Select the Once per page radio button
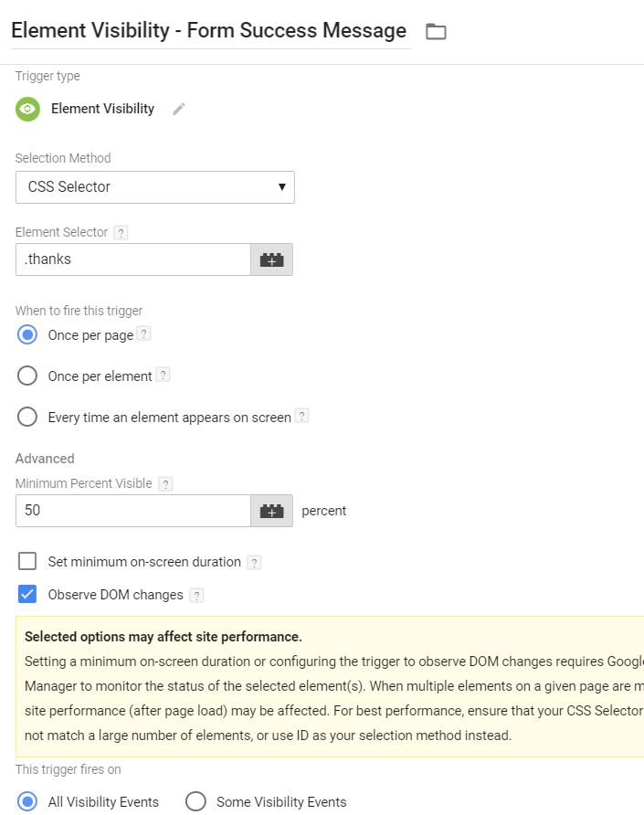 [x=28, y=335]
